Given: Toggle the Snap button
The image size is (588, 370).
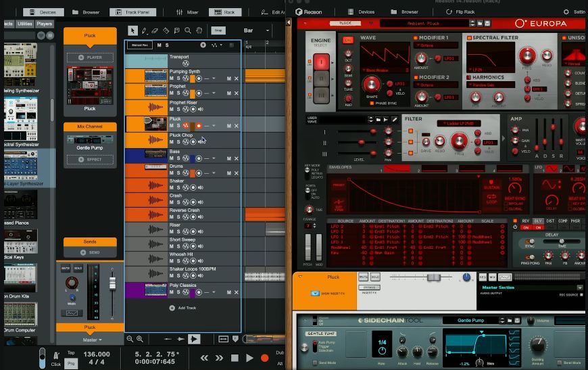Looking at the screenshot, I should (x=218, y=30).
